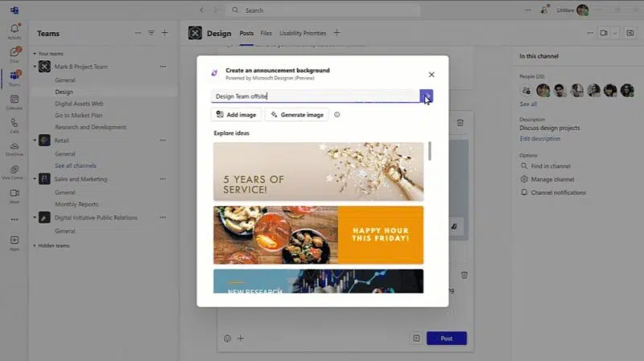The image size is (644, 361).
Task: Open OneDrive in the left rail
Action: point(14,149)
